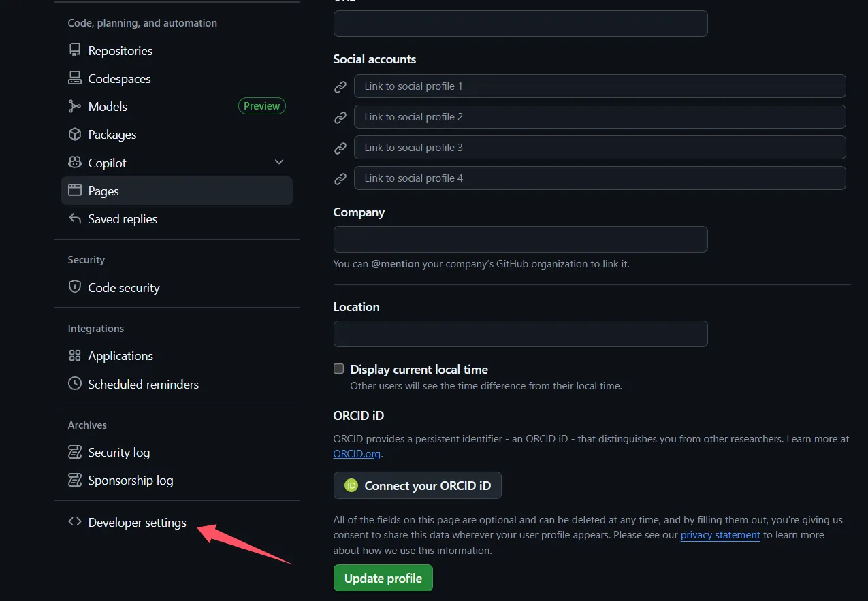
Task: Click the '@mention' hint text
Action: pyautogui.click(x=396, y=263)
